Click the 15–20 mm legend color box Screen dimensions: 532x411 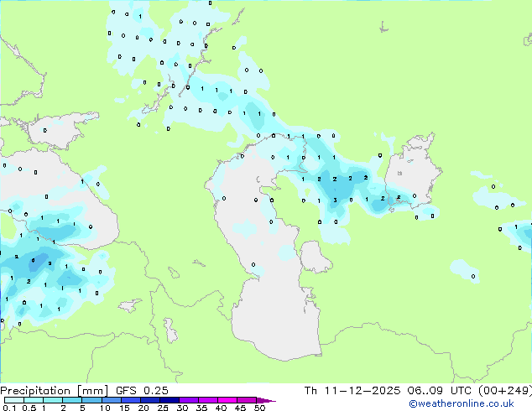(x=131, y=400)
